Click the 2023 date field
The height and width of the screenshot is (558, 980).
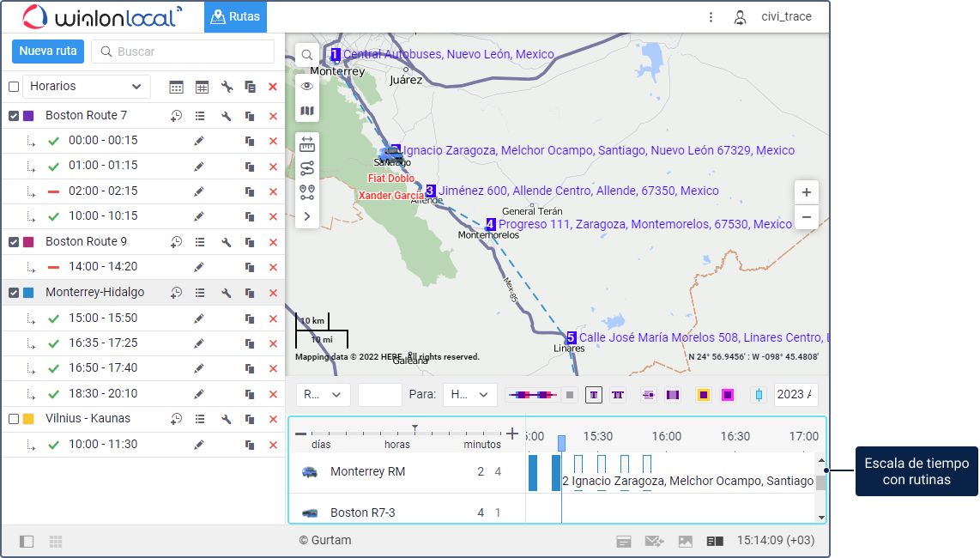click(795, 395)
